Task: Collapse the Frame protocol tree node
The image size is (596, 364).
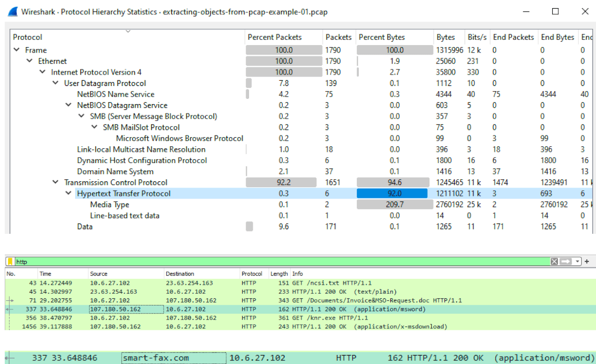Action: (17, 50)
